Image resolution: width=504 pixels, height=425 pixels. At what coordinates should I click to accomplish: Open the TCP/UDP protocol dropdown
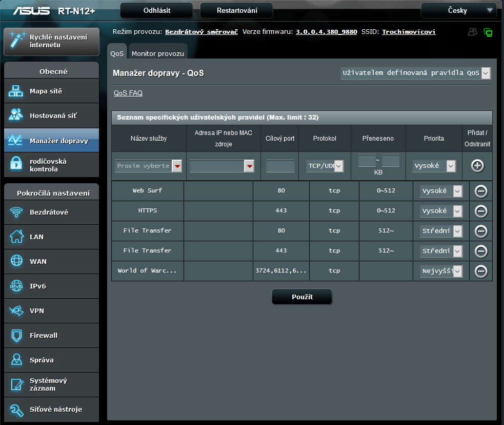point(325,166)
